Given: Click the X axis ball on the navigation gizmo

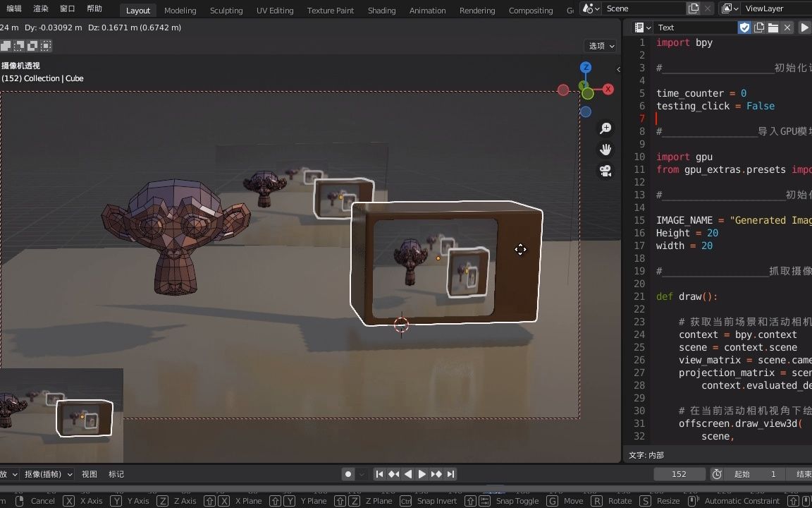Looking at the screenshot, I should click(x=609, y=90).
